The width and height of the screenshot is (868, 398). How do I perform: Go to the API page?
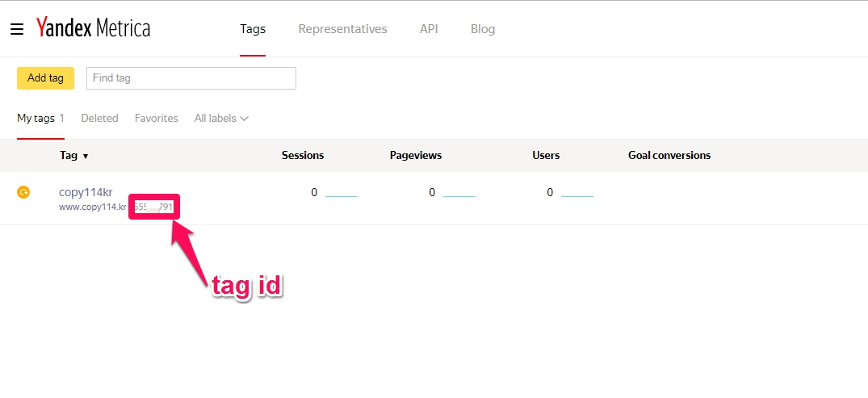(x=429, y=29)
